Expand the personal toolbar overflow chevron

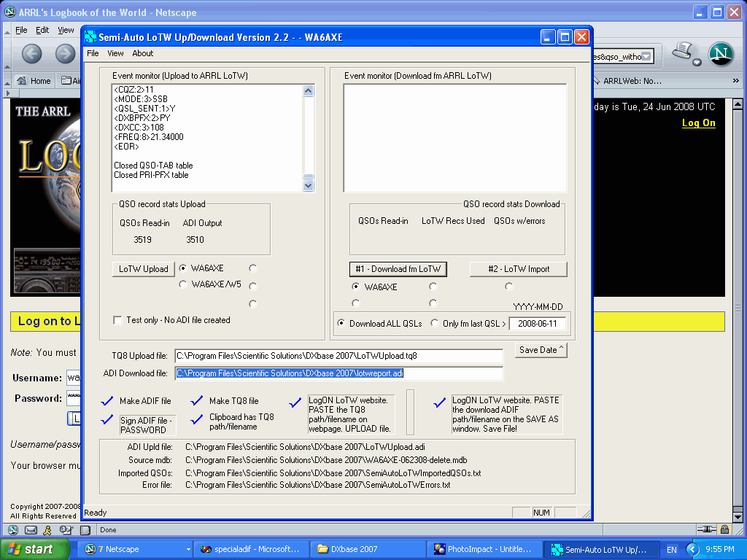coord(736,80)
